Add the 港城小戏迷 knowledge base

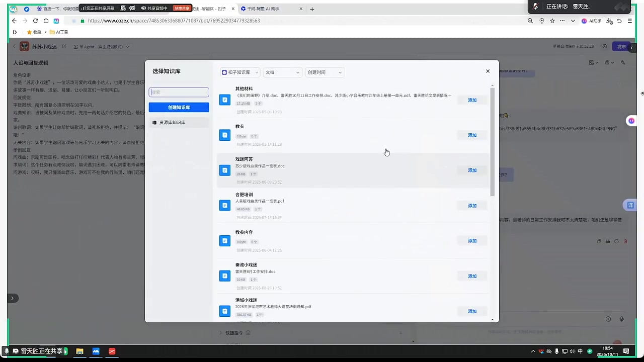[472, 311]
